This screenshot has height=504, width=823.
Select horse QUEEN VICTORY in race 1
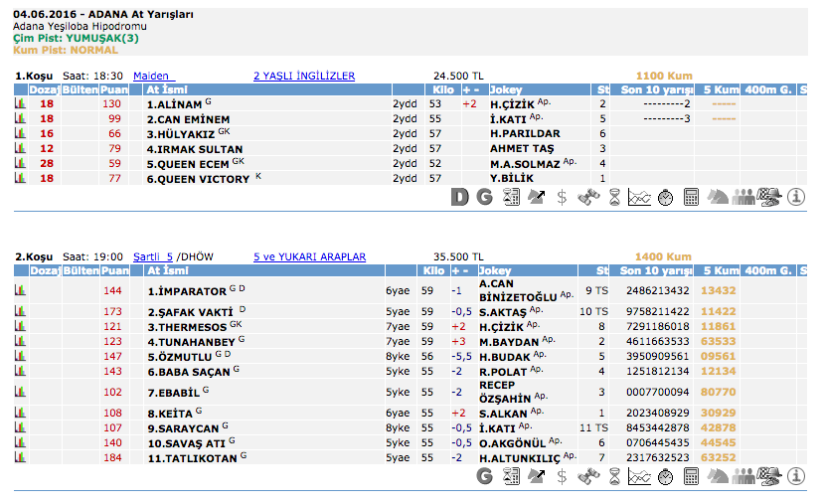click(199, 179)
